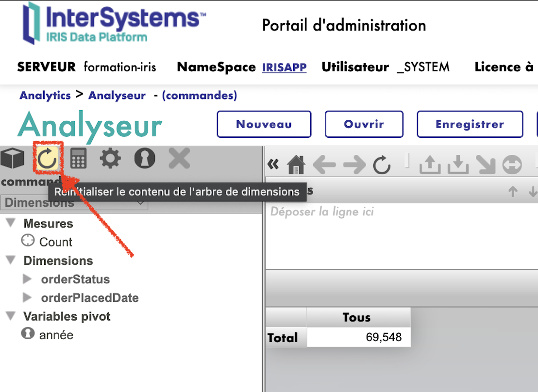Open the calculated member calculator icon
Screen dimensions: 538x392
pos(79,158)
